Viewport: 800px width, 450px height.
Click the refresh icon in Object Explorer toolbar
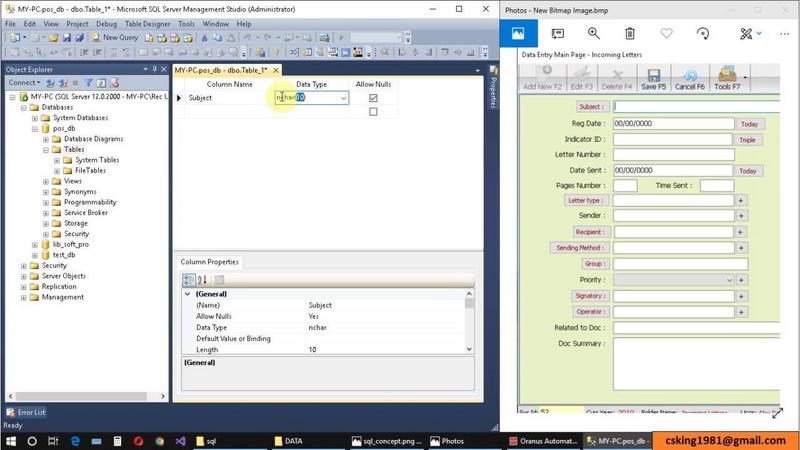point(102,83)
